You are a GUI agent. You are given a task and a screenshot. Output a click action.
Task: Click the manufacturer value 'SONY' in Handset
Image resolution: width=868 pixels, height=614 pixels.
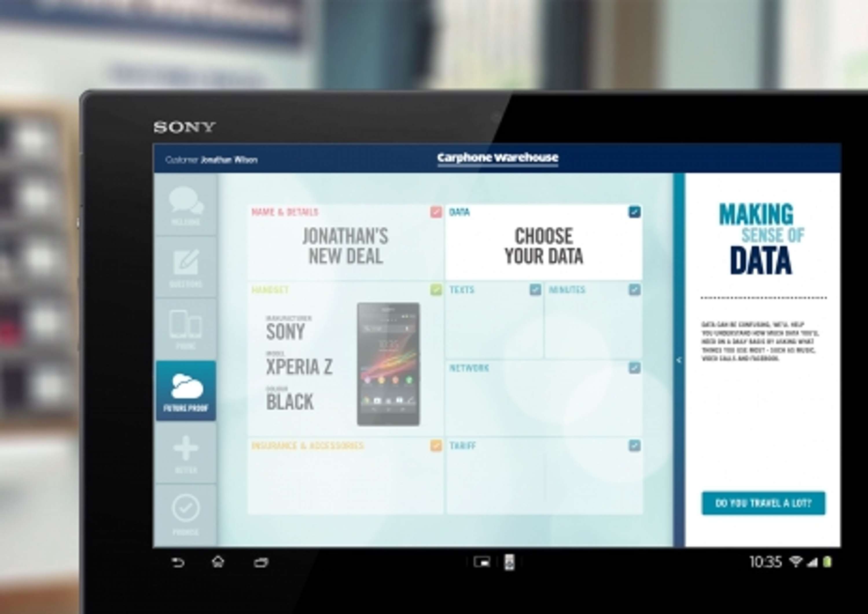point(285,331)
